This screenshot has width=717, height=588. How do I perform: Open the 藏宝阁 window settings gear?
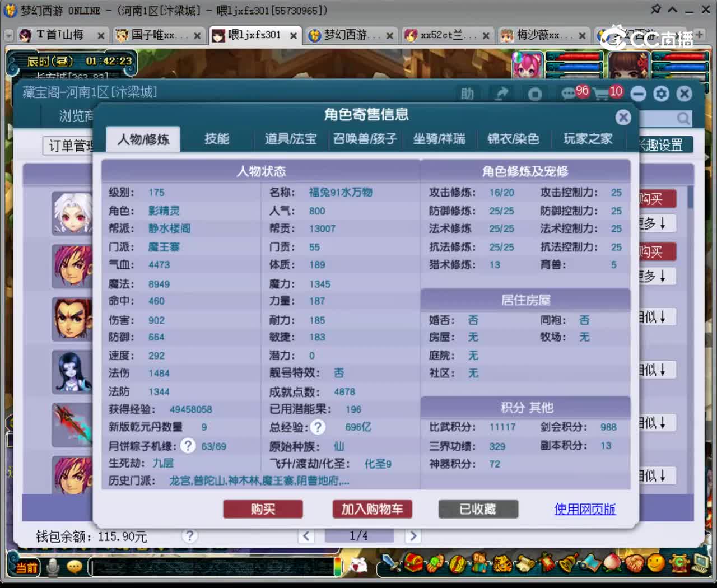click(x=661, y=94)
